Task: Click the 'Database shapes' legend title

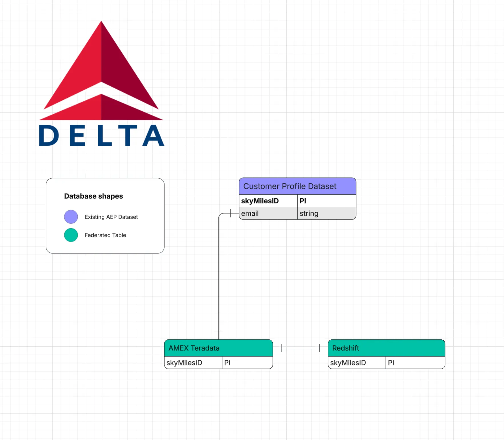Action: (93, 196)
